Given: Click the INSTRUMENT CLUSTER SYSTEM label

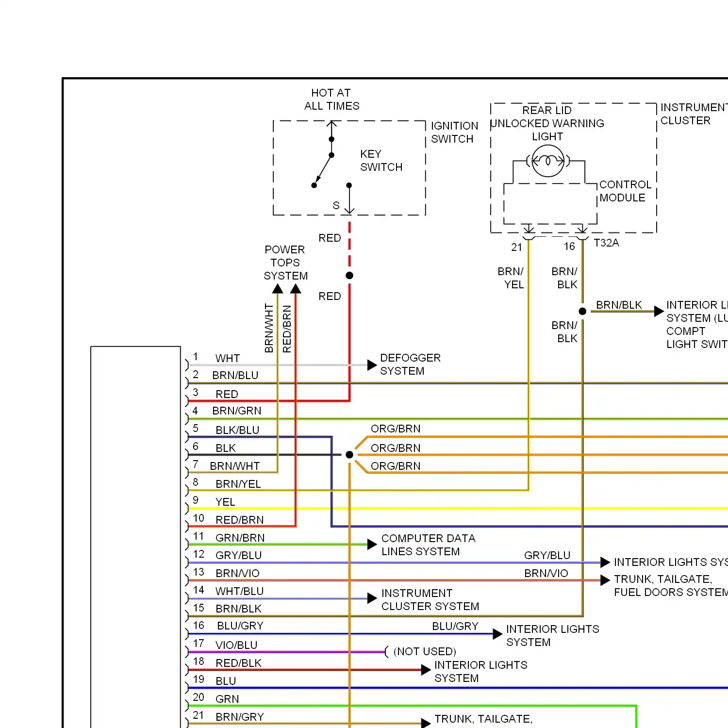Looking at the screenshot, I should click(430, 600).
